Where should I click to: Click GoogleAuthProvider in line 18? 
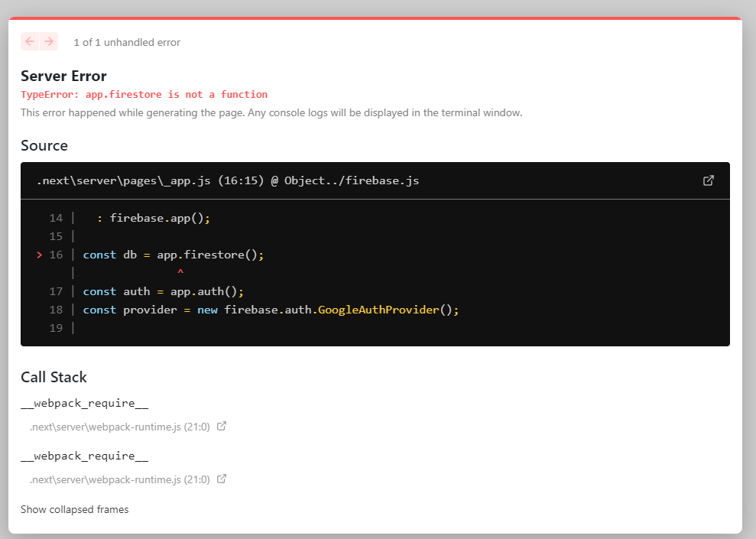tap(378, 310)
